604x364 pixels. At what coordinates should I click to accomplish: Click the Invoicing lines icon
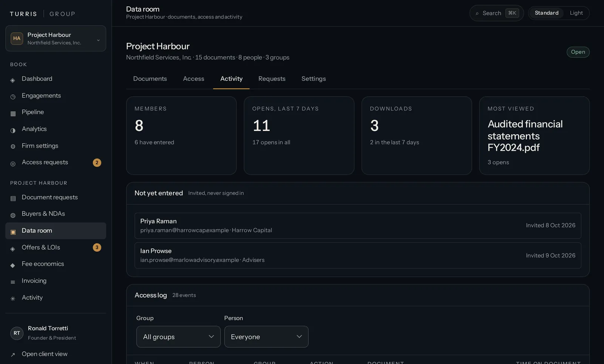[x=13, y=282]
